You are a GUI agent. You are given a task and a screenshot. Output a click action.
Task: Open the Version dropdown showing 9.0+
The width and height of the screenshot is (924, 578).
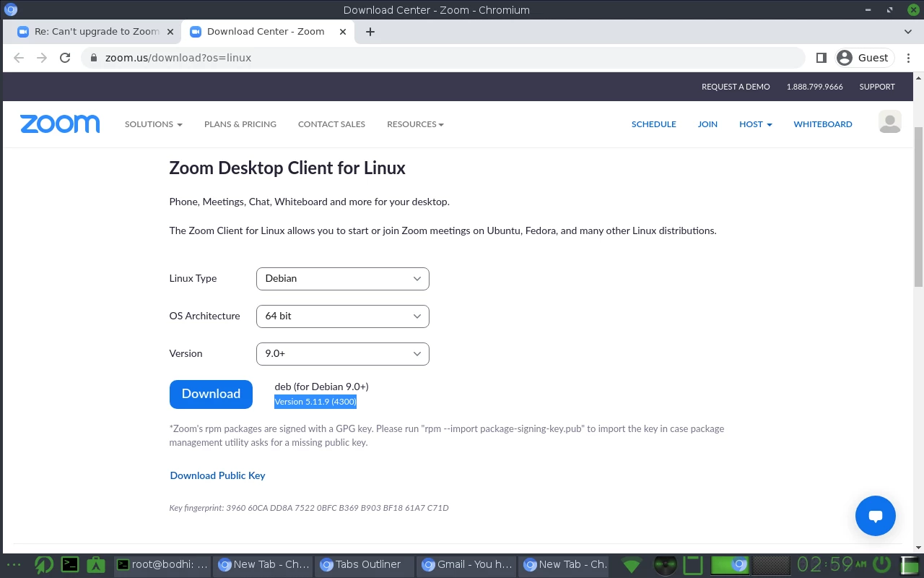click(343, 354)
